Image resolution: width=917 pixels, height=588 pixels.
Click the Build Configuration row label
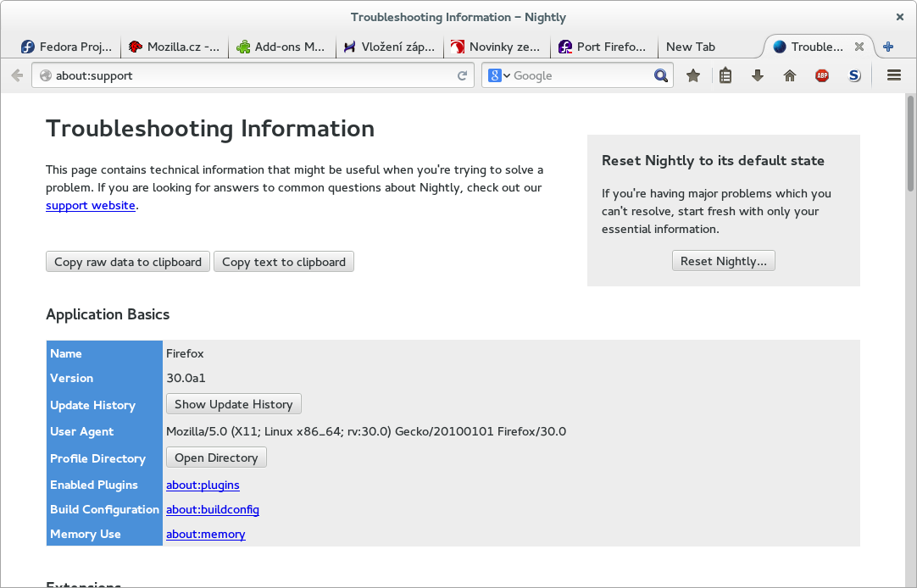coord(105,510)
